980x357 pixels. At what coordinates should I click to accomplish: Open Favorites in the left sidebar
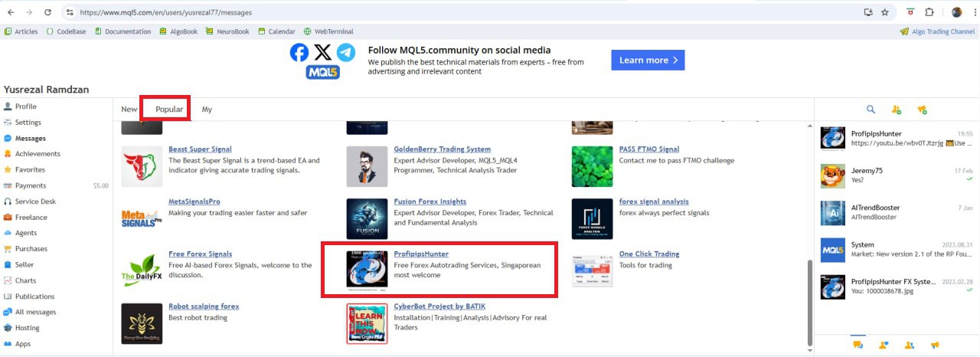point(30,170)
